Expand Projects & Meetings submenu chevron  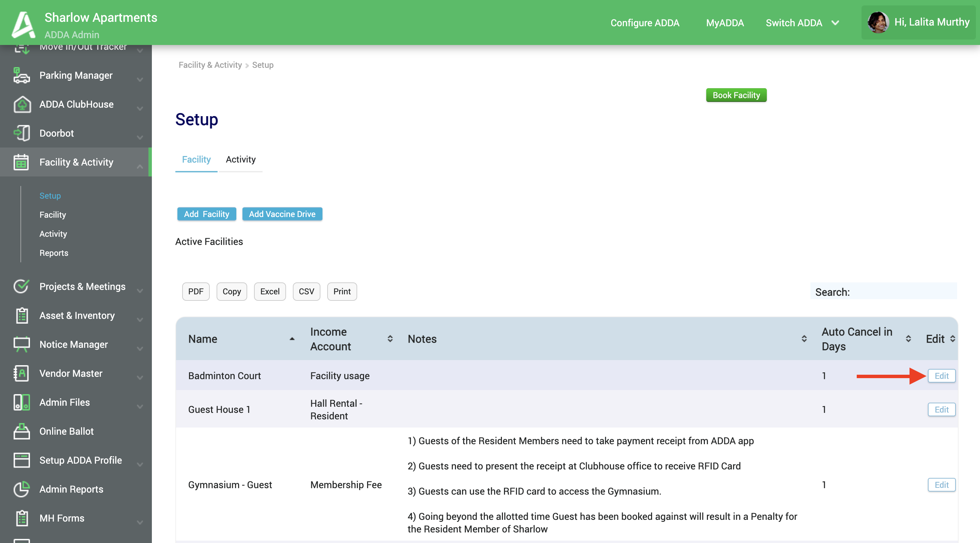[x=140, y=291]
